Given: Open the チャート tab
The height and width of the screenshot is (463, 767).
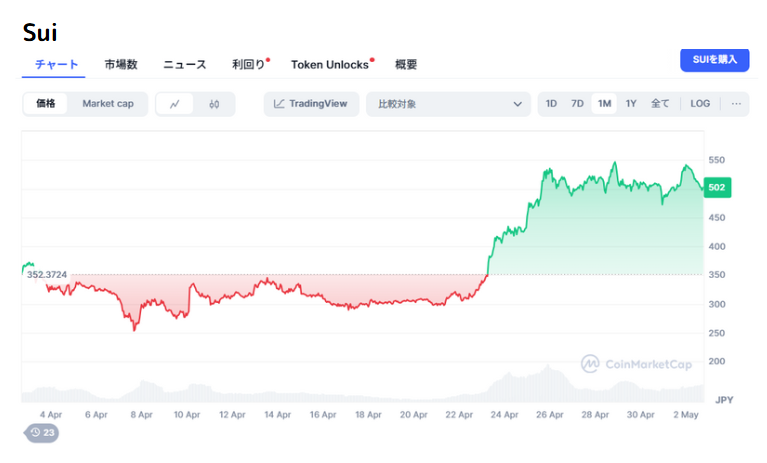Looking at the screenshot, I should [56, 65].
